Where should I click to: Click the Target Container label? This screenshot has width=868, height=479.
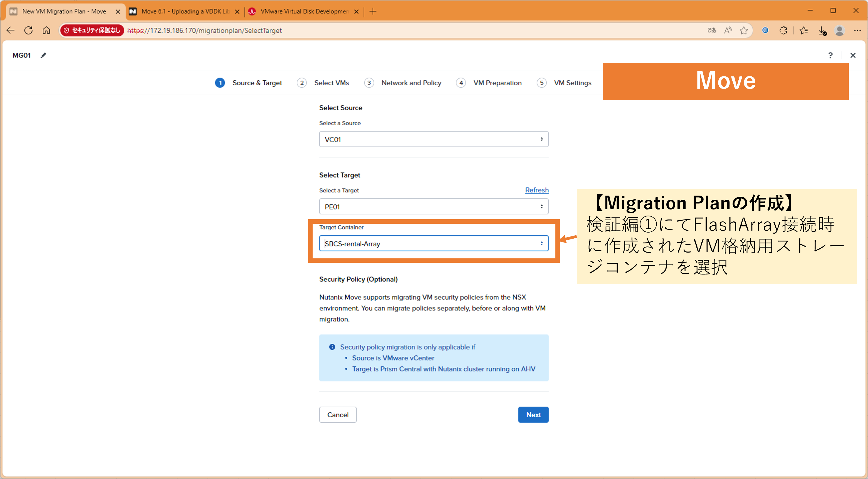(341, 228)
